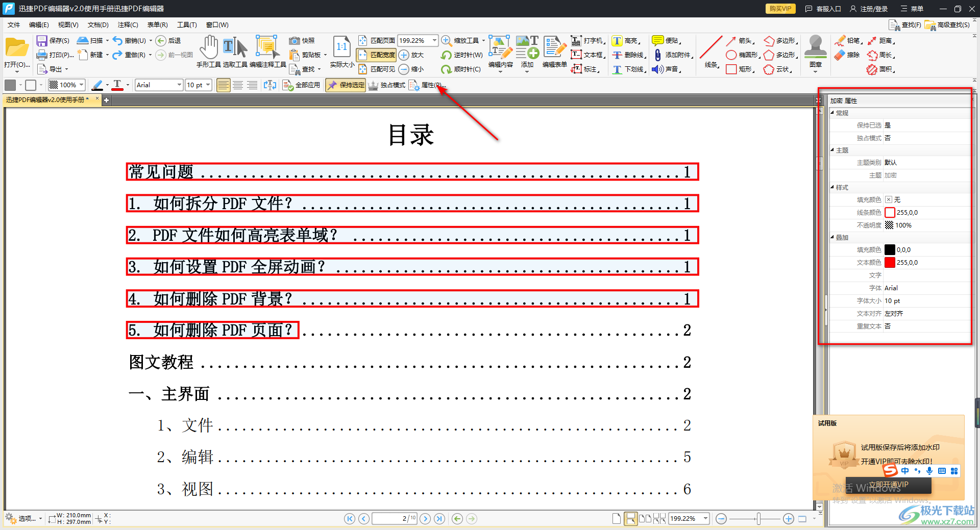Rotate page counterclockwise (逆时针)
The height and width of the screenshot is (530, 980).
click(462, 55)
